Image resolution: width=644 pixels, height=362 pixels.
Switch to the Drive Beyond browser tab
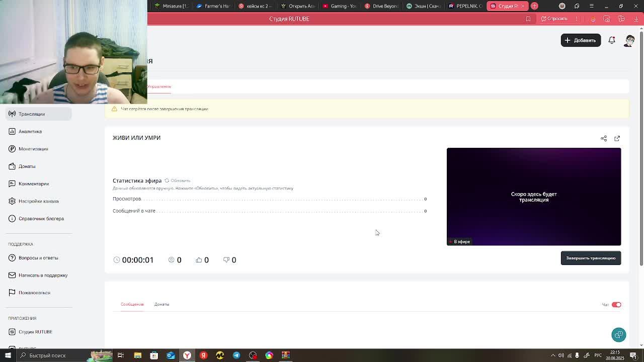(x=381, y=6)
